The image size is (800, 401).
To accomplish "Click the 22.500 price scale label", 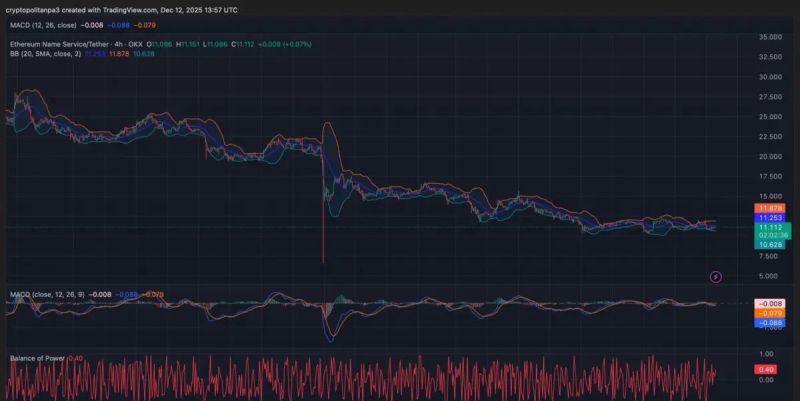I will (770, 137).
